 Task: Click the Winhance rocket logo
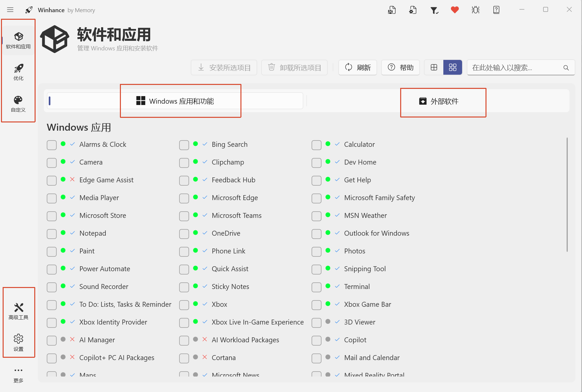click(29, 10)
